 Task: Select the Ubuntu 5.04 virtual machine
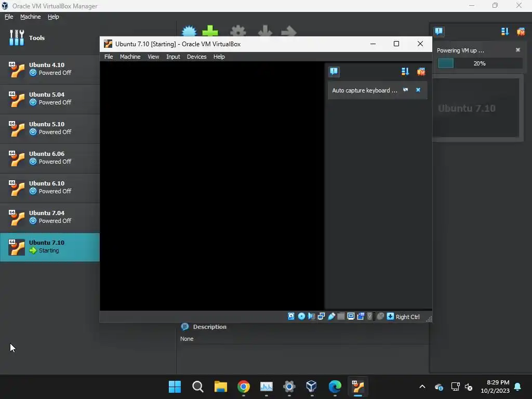coord(49,98)
